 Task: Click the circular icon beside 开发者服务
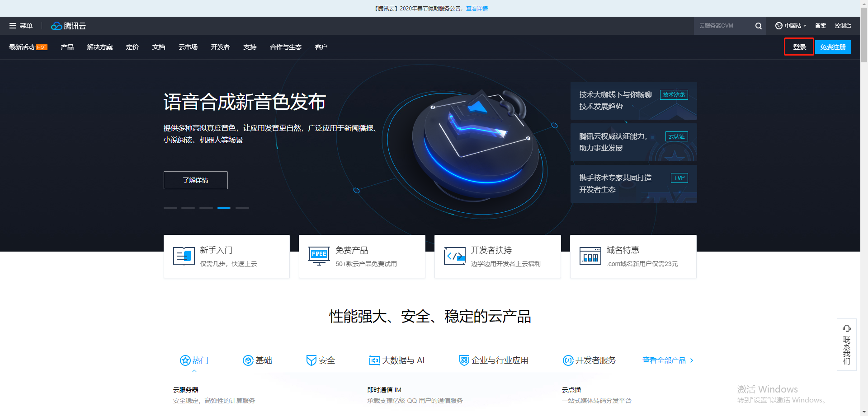coord(568,360)
